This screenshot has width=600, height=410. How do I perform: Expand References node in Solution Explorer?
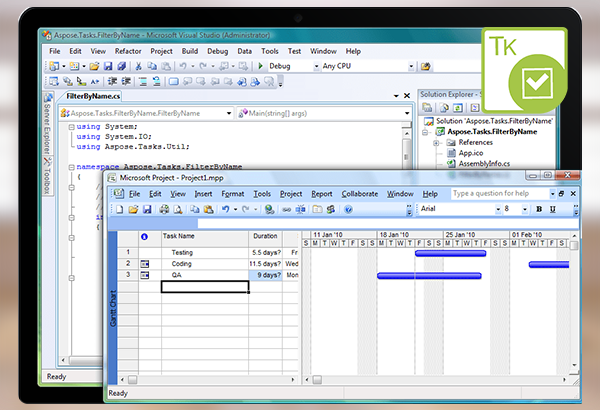click(x=436, y=143)
